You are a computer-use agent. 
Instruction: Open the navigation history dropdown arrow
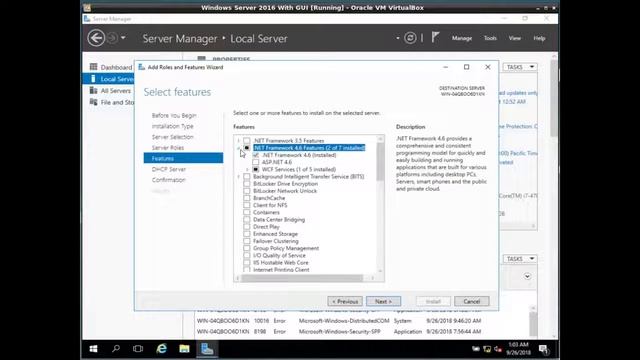(x=123, y=38)
